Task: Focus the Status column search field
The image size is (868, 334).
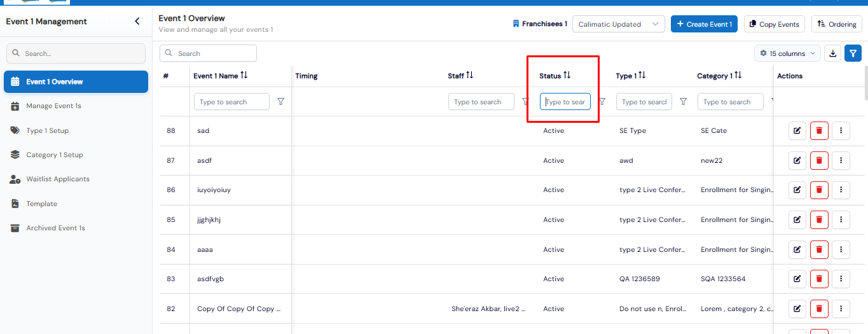Action: point(565,102)
